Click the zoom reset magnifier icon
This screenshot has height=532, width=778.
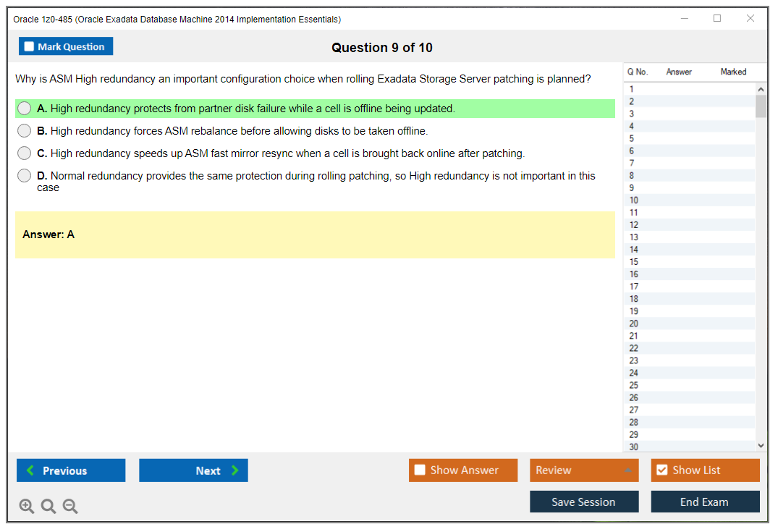(48, 507)
